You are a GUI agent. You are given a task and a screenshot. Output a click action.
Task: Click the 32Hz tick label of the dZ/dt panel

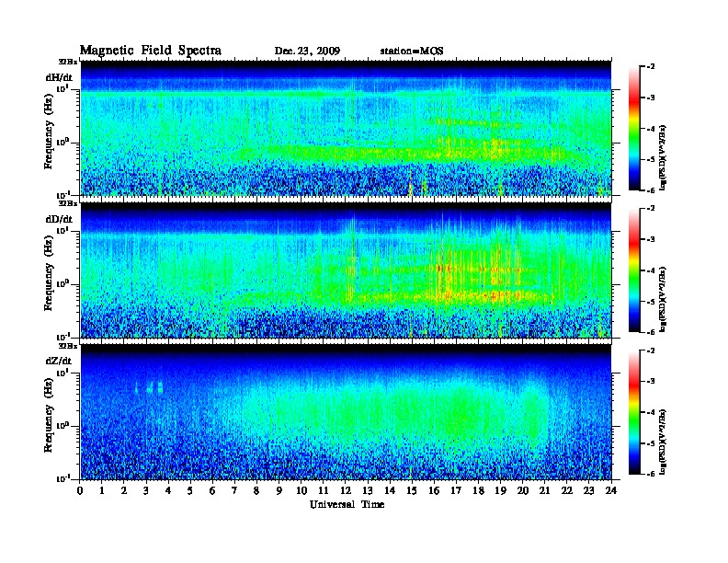(68, 346)
